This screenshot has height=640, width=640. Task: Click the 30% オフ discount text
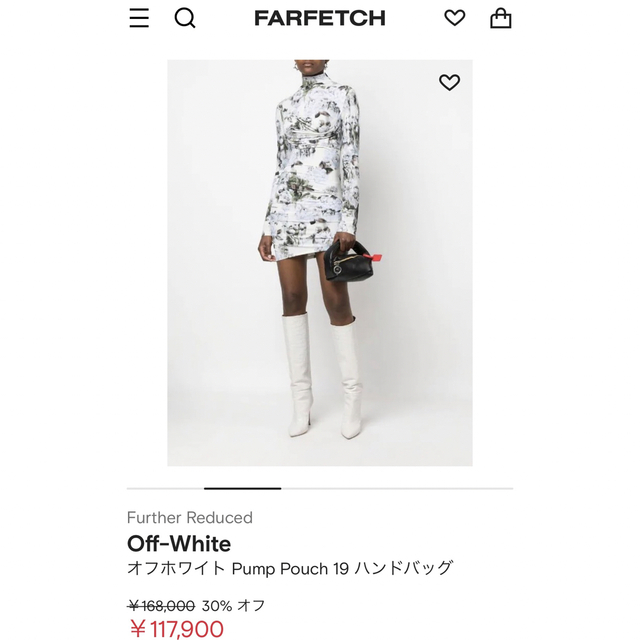[x=233, y=606]
